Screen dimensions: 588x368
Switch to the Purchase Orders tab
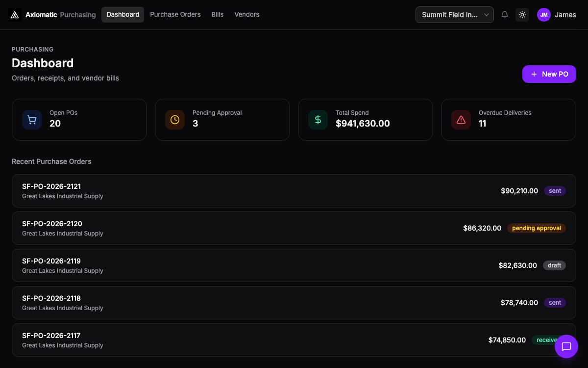tap(175, 14)
